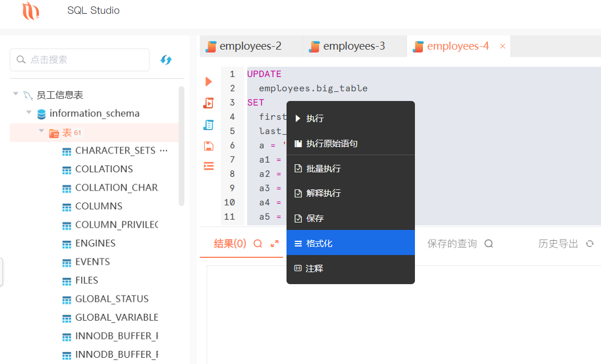
Task: Click the ellipsis next to CHARACTER_SETS
Action: point(164,151)
